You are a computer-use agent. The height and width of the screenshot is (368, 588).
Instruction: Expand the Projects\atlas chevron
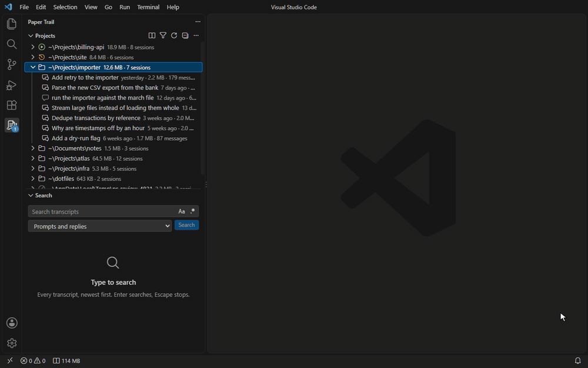(x=33, y=158)
